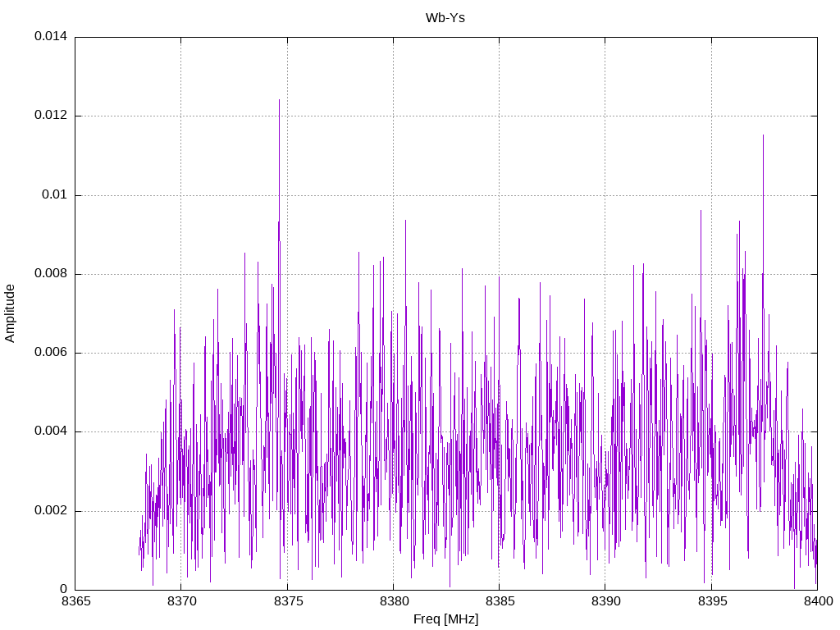Viewport: 840px width, 630px height.
Task: Click the 0 y-axis tick label
Action: (x=64, y=589)
